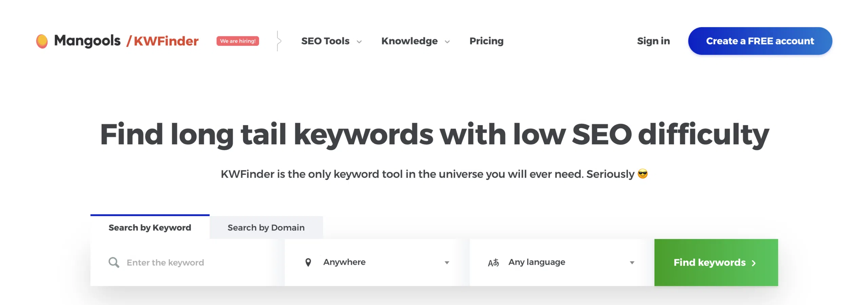Open the We are hiring badge
868x305 pixels.
tap(238, 41)
